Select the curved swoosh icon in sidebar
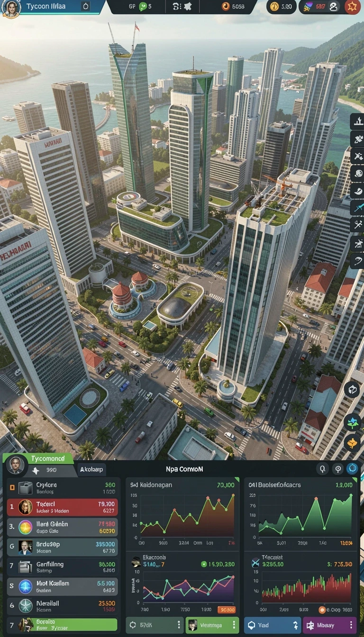Viewport: 364px width, 637px height. pos(357,260)
